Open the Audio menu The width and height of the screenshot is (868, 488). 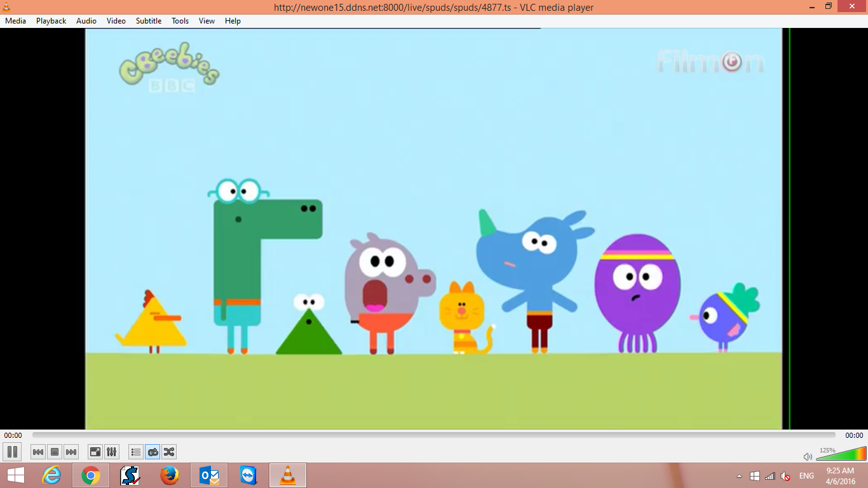pyautogui.click(x=86, y=20)
